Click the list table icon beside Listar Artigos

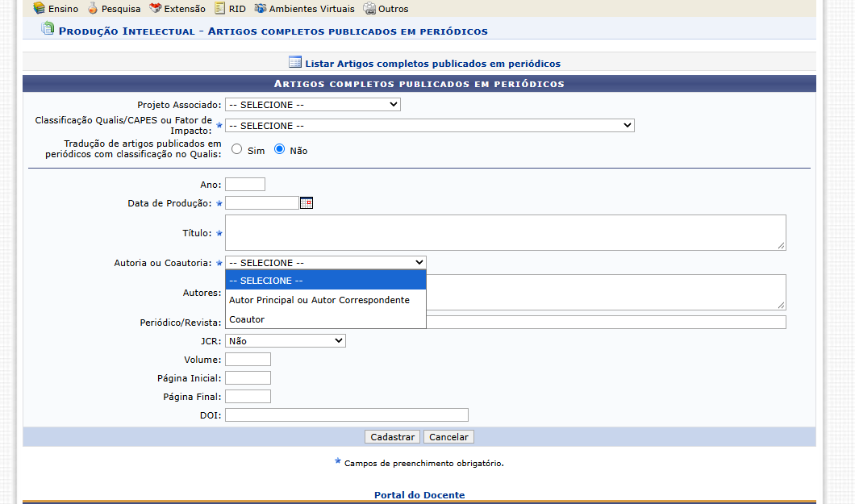coord(295,62)
